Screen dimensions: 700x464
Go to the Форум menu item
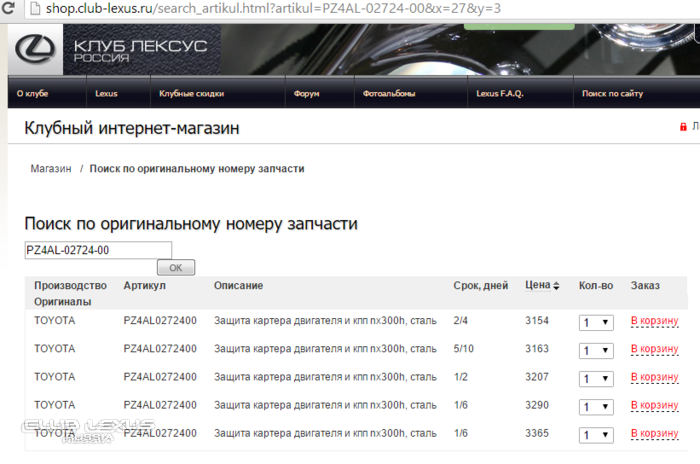tap(306, 93)
